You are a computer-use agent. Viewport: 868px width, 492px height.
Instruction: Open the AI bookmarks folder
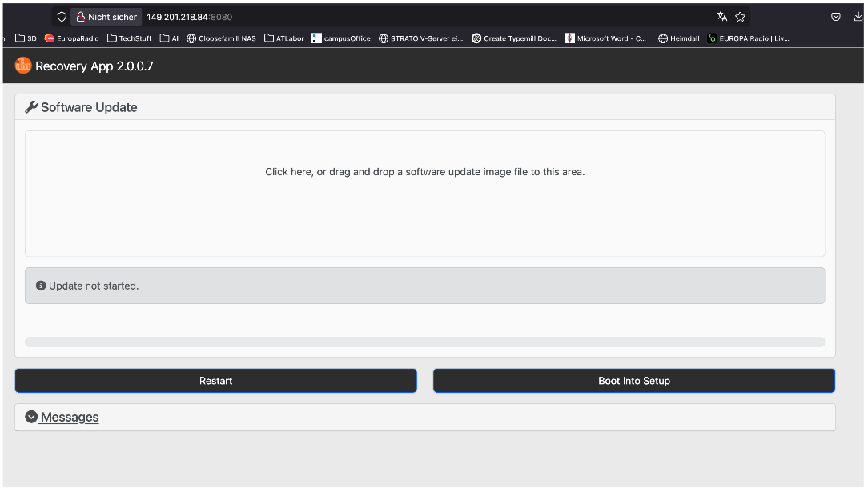pyautogui.click(x=169, y=38)
